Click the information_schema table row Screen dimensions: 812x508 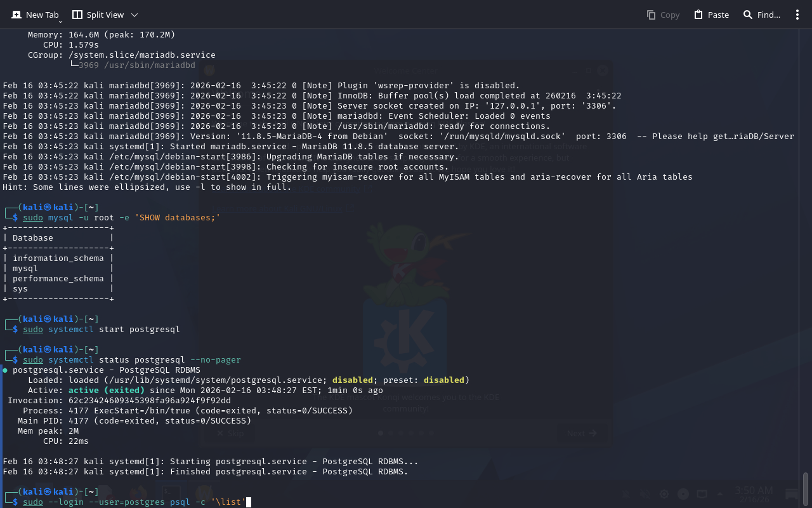coord(58,258)
